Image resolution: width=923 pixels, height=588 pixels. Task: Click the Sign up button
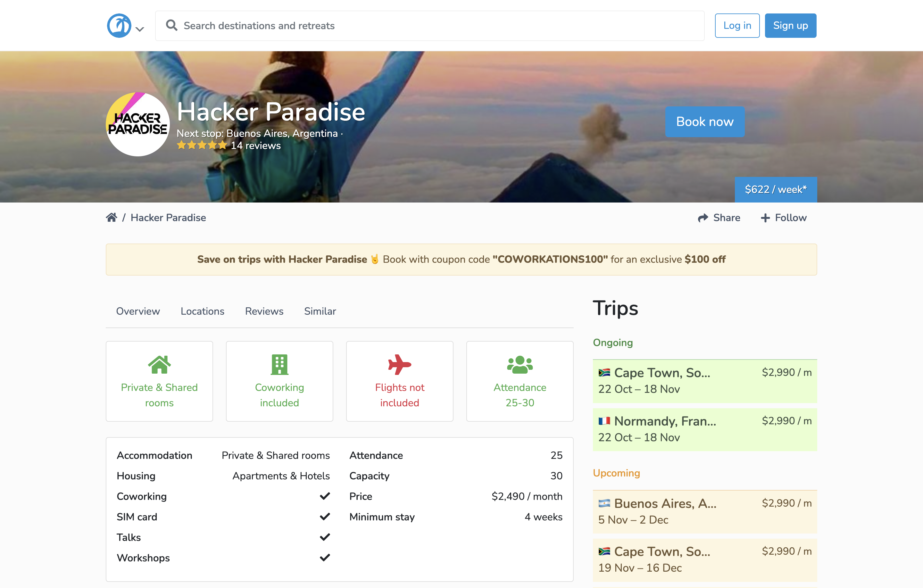click(790, 26)
